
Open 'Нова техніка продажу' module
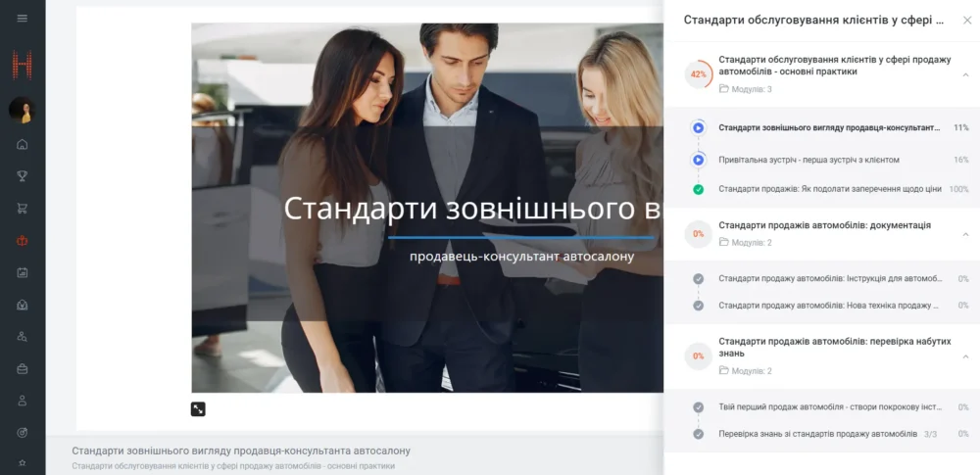829,306
